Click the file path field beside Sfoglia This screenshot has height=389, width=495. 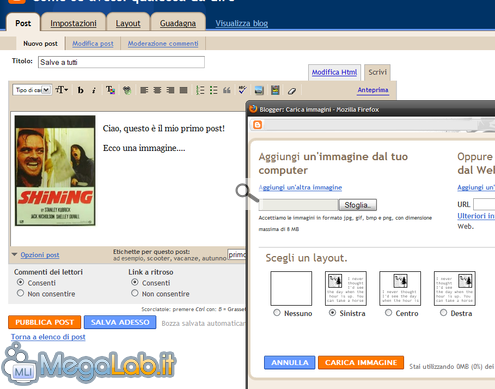point(299,205)
